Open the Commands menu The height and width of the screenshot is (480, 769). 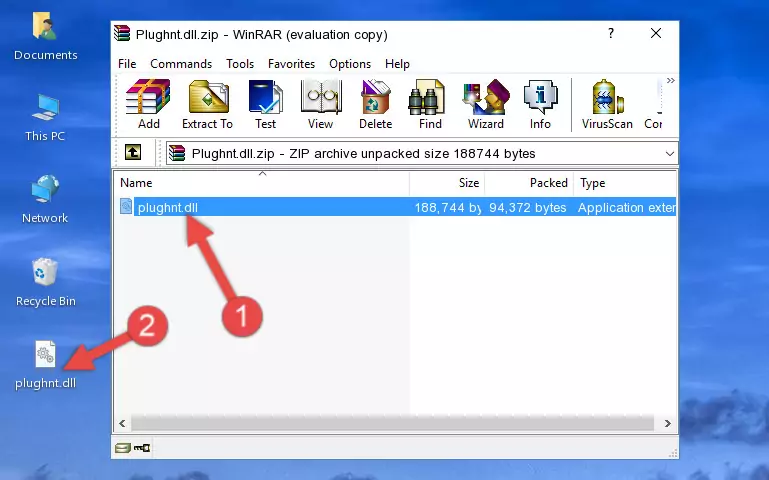click(x=181, y=64)
